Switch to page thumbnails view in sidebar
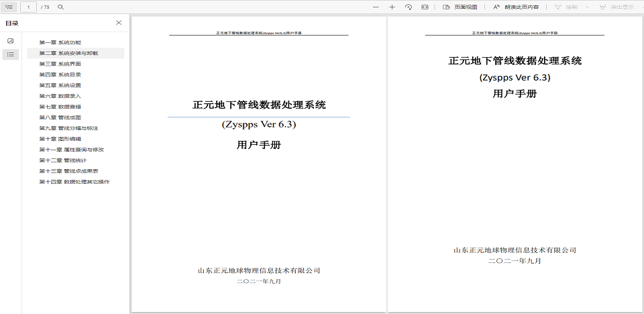Screen dimensions: 644x314 [10, 42]
